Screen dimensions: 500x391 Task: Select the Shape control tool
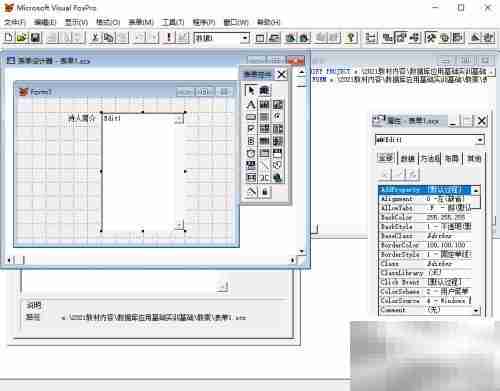[277, 165]
